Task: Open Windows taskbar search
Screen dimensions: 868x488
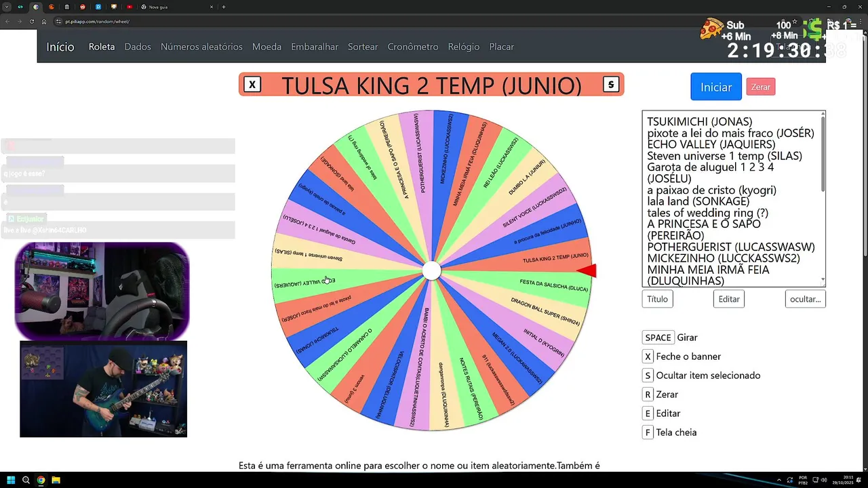Action: click(26, 480)
